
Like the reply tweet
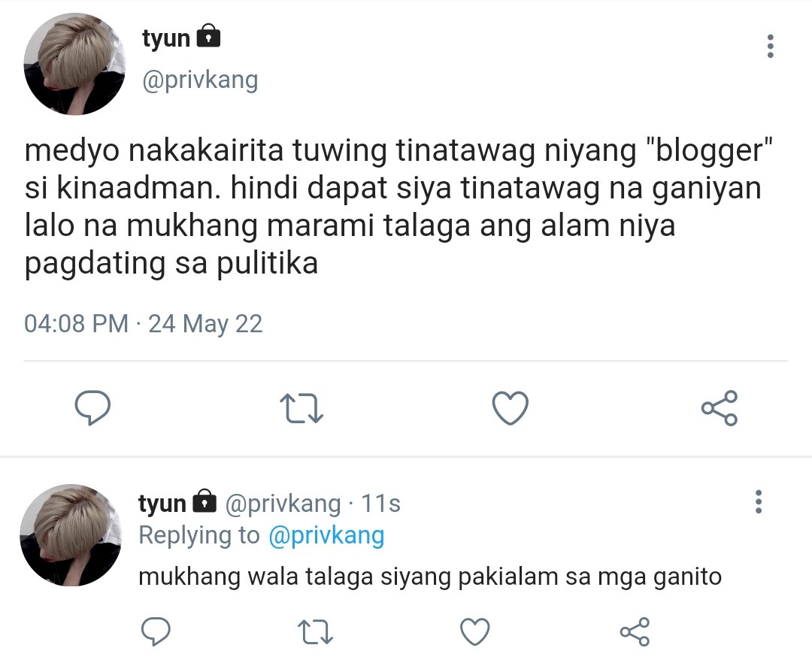(475, 631)
